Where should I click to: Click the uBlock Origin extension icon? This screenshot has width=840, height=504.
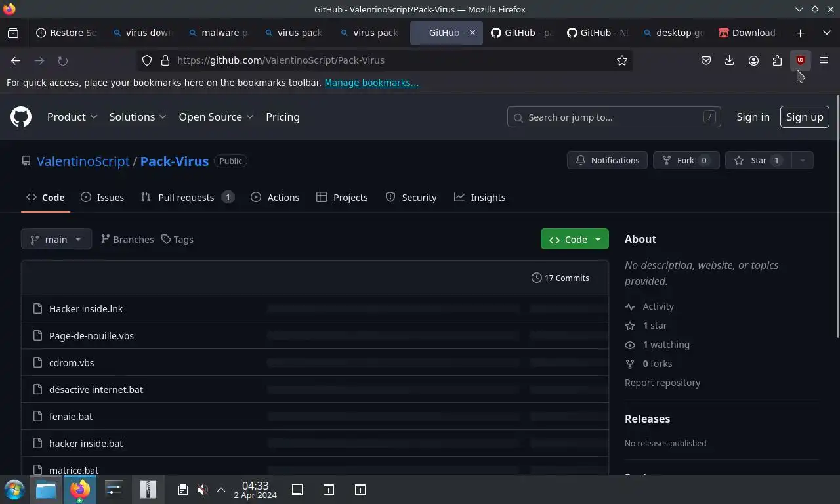pos(801,60)
